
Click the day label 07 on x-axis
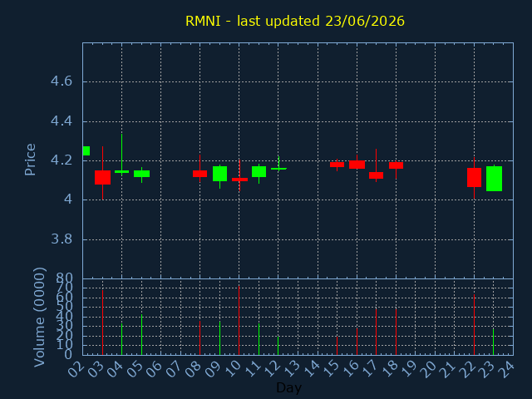coord(174,369)
